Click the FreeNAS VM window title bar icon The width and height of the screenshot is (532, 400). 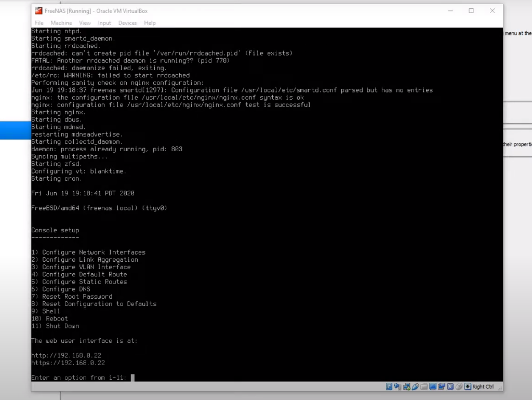(38, 10)
